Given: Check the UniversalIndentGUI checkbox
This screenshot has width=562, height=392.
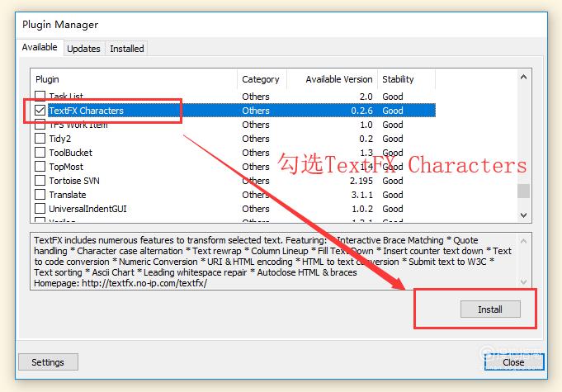Looking at the screenshot, I should 40,208.
